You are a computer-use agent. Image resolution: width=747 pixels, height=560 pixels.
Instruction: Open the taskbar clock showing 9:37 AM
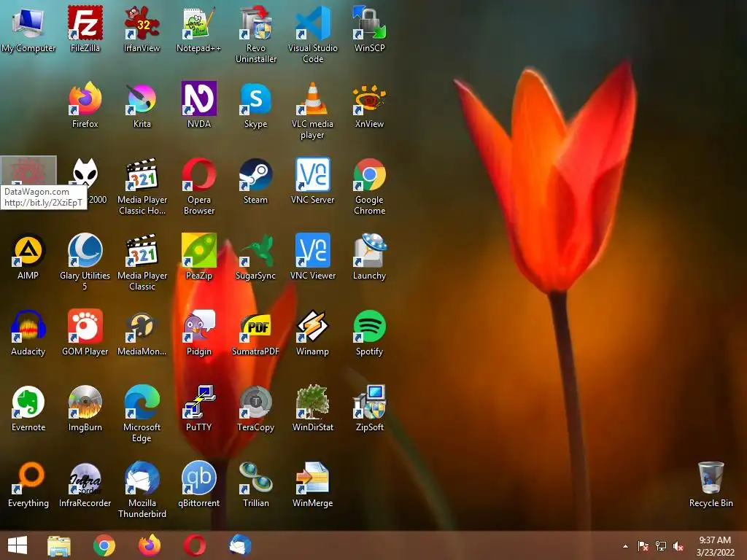[715, 546]
